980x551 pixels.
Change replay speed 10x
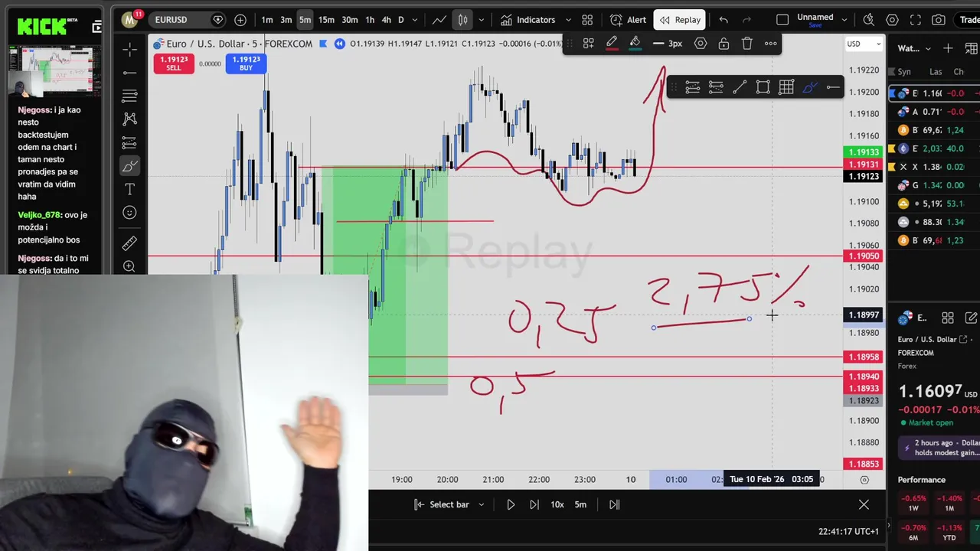(x=557, y=504)
